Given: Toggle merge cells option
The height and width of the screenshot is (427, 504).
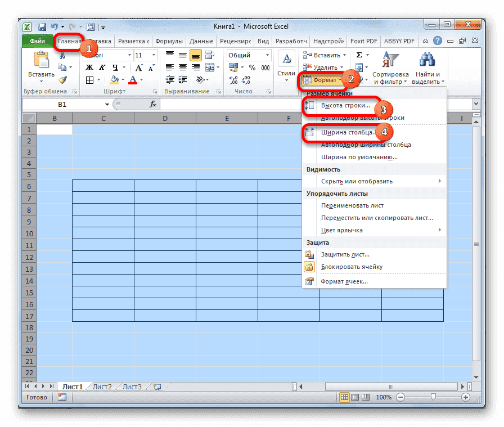Looking at the screenshot, I should click(210, 66).
